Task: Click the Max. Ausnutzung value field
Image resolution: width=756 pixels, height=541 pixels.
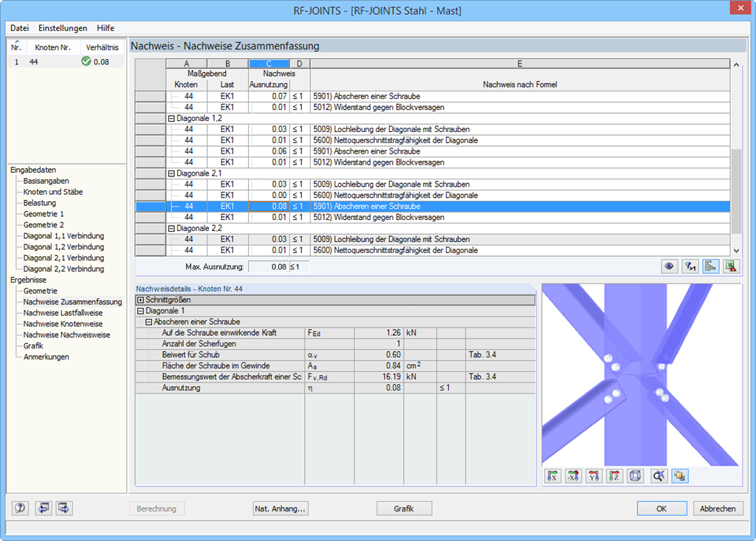Action: [269, 266]
